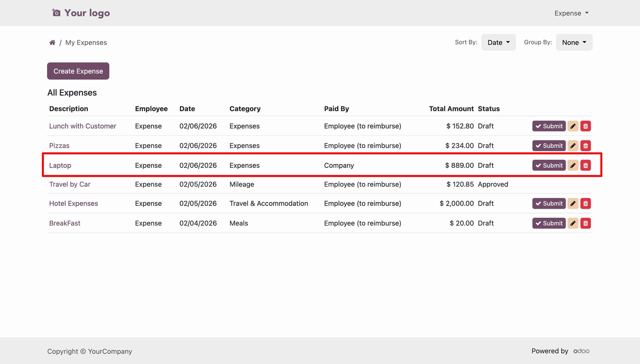Submit the Lunch with Customer expense
Viewport: 640px width, 364px height.
pos(549,126)
